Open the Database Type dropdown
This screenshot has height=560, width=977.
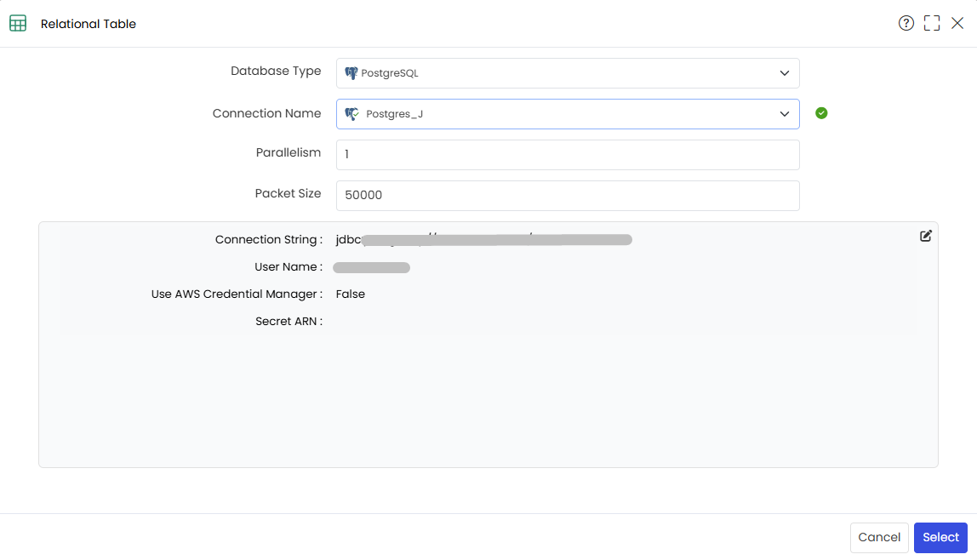(568, 73)
